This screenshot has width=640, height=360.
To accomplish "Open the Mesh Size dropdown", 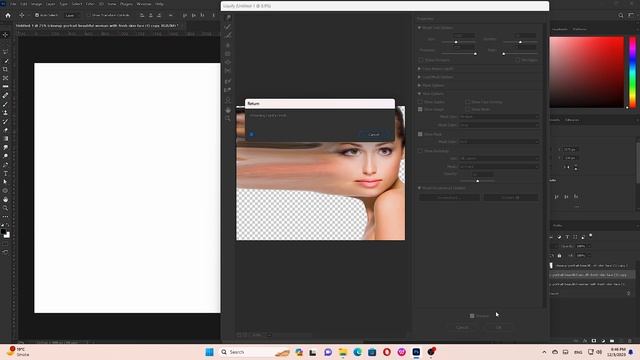I will [x=499, y=117].
